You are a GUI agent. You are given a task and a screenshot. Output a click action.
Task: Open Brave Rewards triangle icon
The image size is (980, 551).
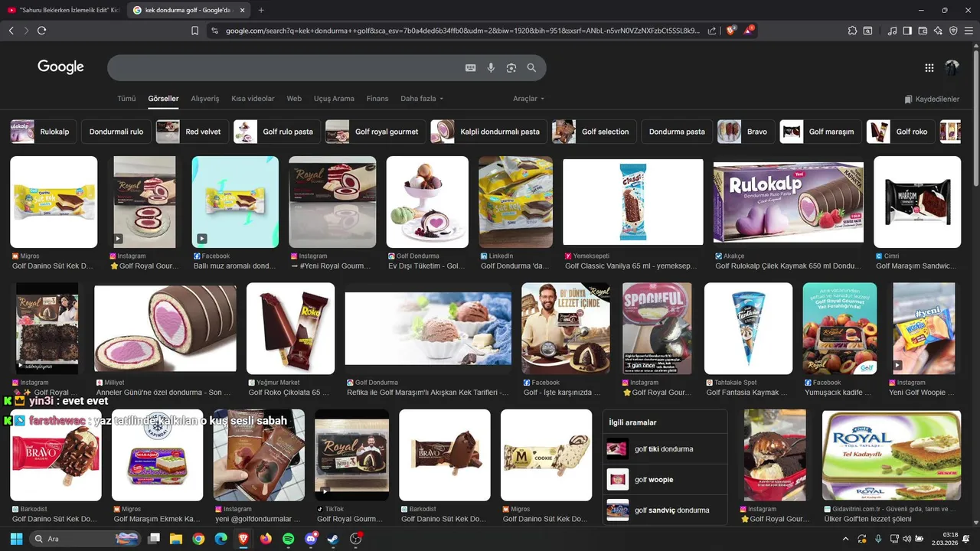748,31
